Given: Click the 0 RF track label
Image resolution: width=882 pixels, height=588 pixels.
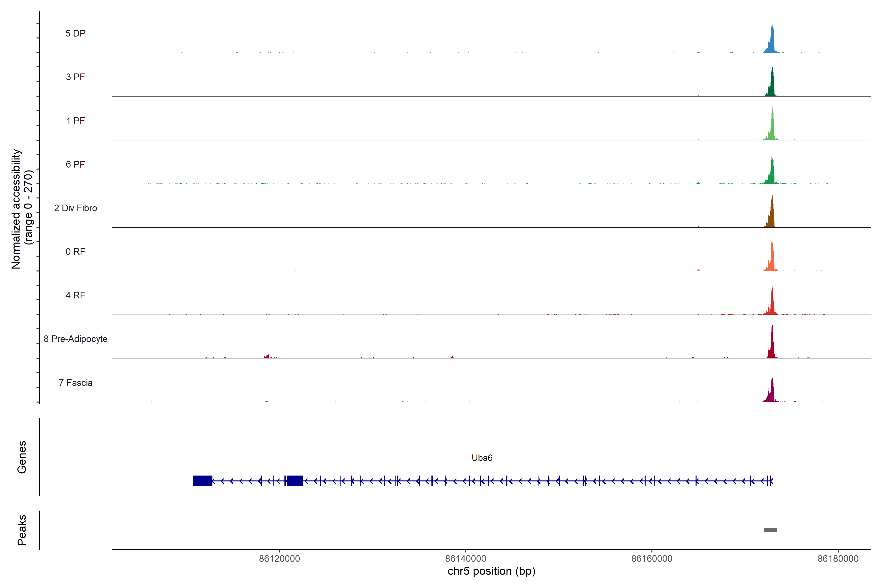Looking at the screenshot, I should click(75, 252).
